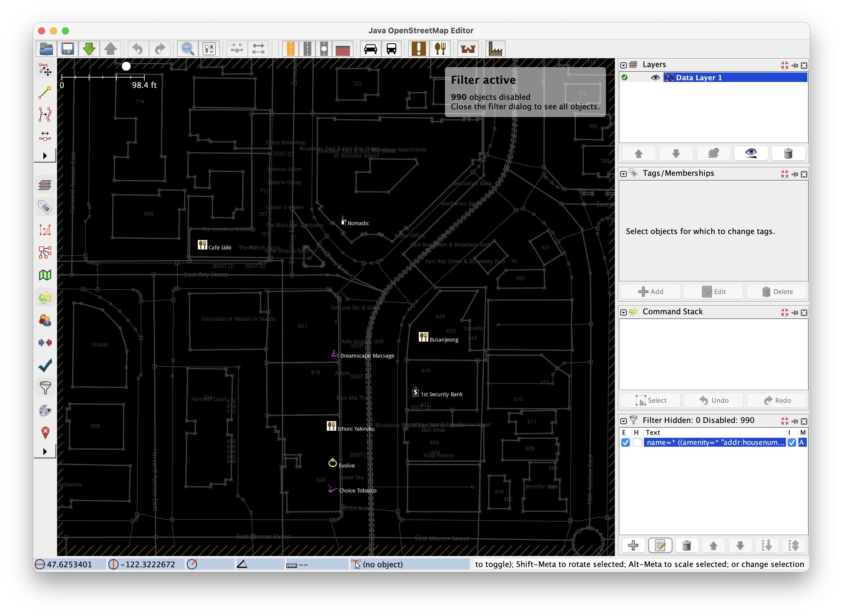The width and height of the screenshot is (843, 616).
Task: Select the Improve way accuracy tool
Action: [x=45, y=114]
